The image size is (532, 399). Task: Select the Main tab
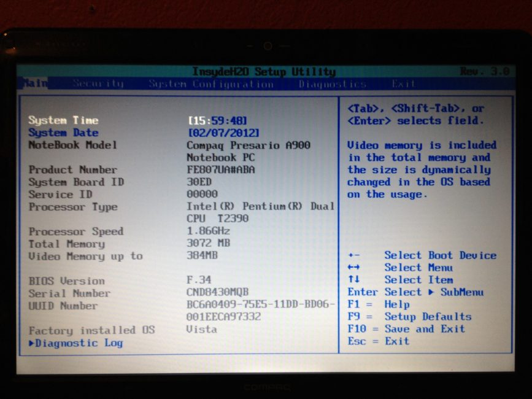pyautogui.click(x=36, y=83)
